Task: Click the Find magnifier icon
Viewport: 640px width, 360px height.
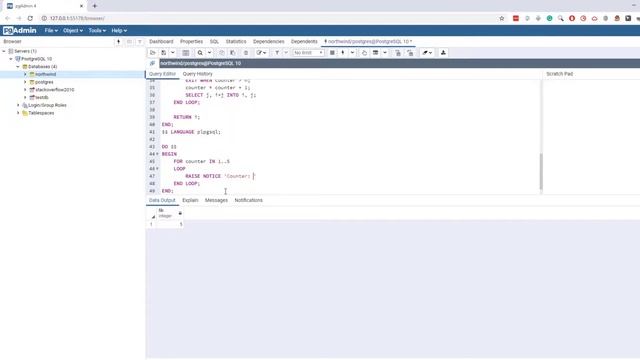Action: click(200, 53)
